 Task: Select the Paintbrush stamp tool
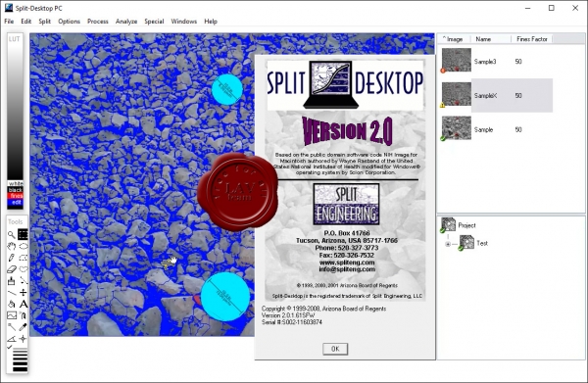[12, 281]
